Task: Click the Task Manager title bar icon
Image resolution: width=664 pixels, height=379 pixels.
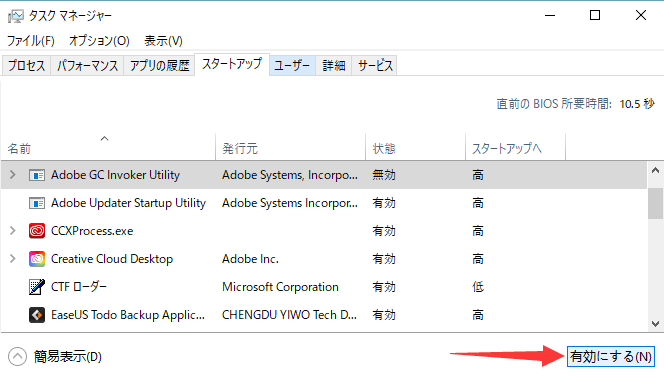Action: [16, 16]
